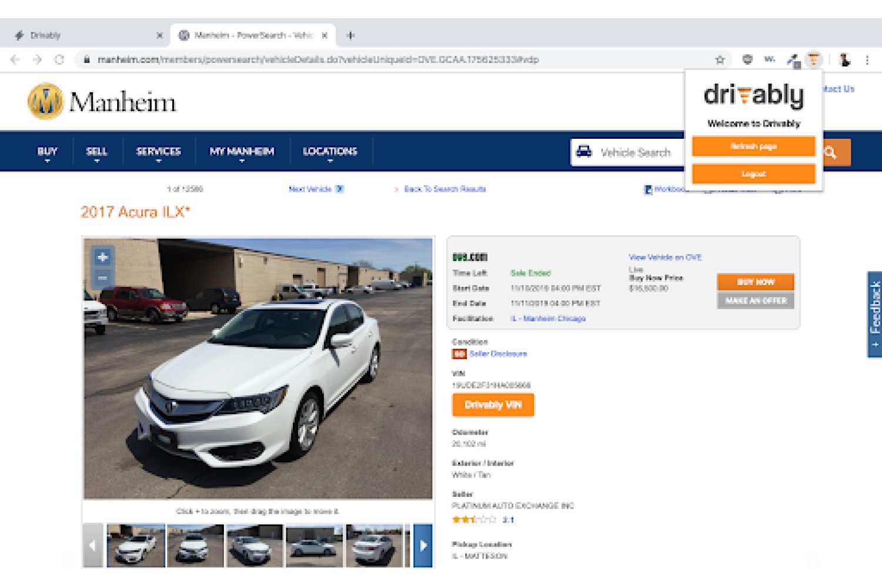Go to Next Vehicle link
This screenshot has height=588, width=882.
(316, 189)
